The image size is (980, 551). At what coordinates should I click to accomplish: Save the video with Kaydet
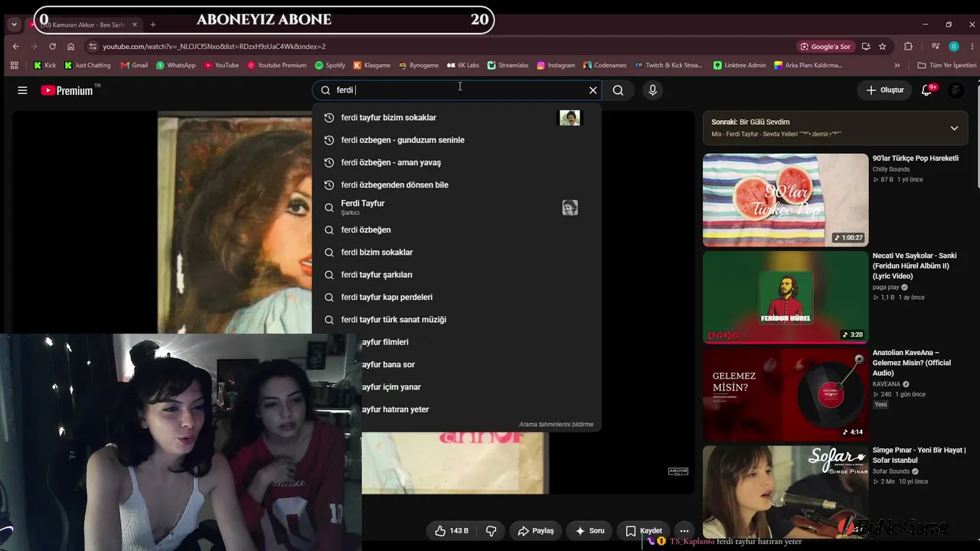[644, 530]
